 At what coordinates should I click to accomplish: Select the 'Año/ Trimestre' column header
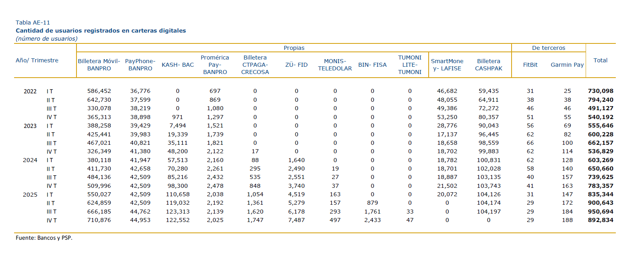click(x=37, y=60)
